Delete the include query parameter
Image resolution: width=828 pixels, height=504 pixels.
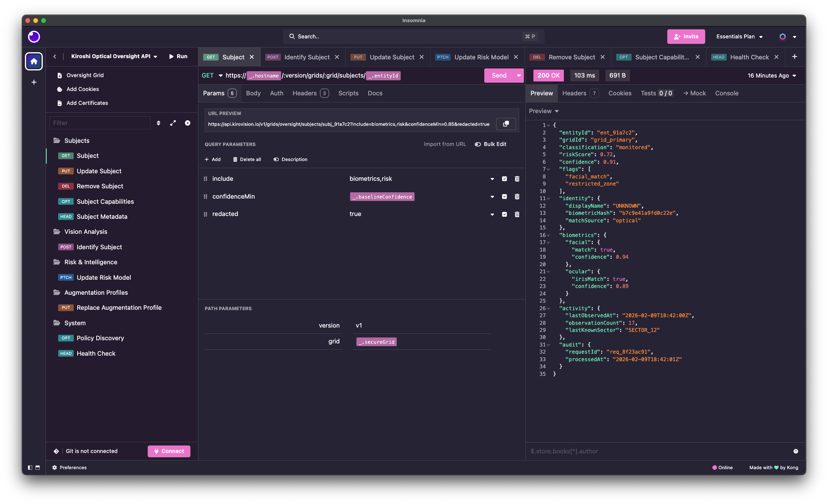coord(517,179)
